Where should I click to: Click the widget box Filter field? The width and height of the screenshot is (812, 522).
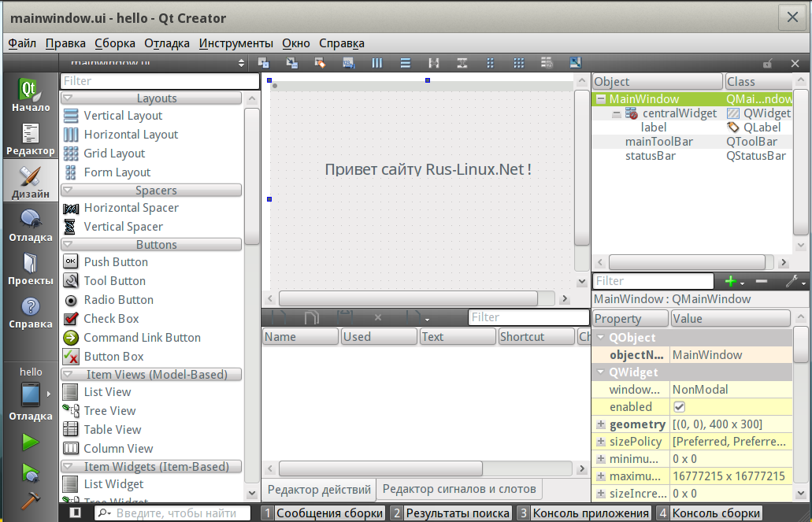(x=159, y=81)
